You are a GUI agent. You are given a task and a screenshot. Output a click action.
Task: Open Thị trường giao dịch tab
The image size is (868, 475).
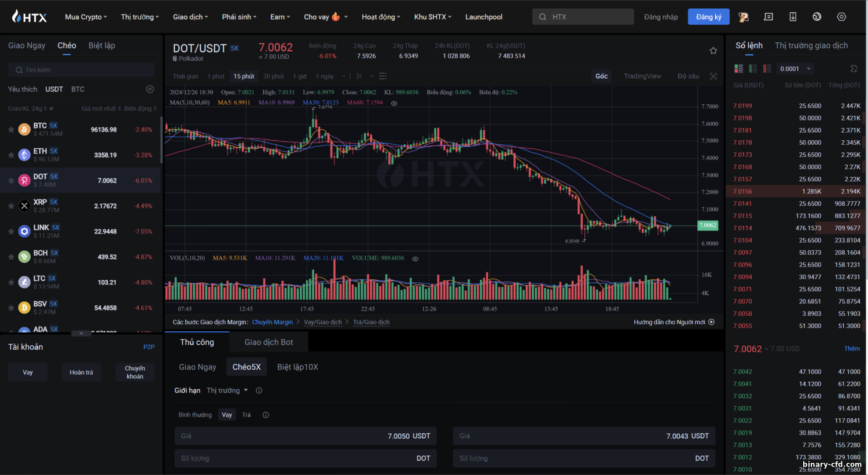[x=811, y=45]
